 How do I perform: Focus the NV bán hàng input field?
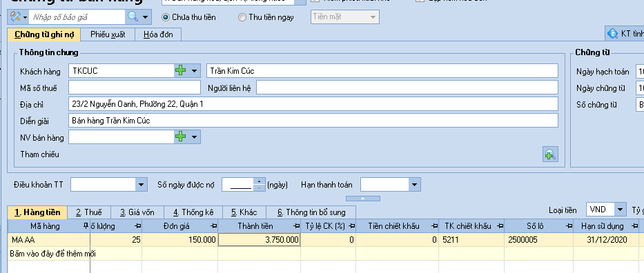click(x=121, y=136)
